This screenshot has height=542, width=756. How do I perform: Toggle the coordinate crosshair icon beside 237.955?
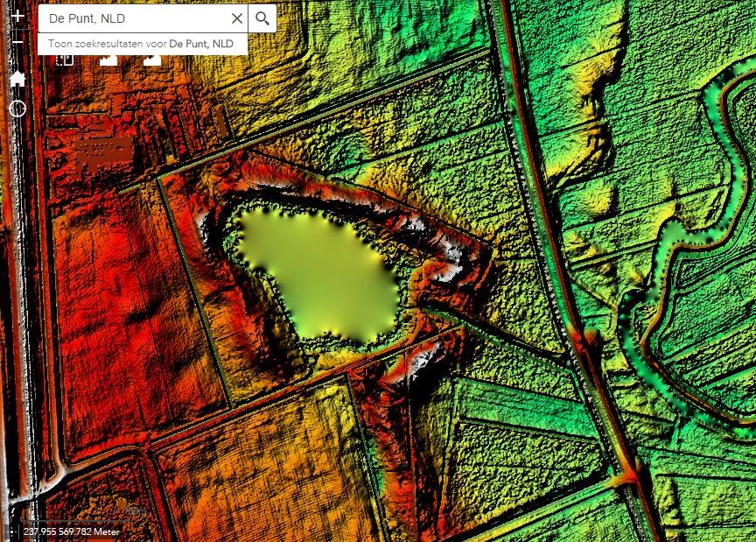pos(13,531)
